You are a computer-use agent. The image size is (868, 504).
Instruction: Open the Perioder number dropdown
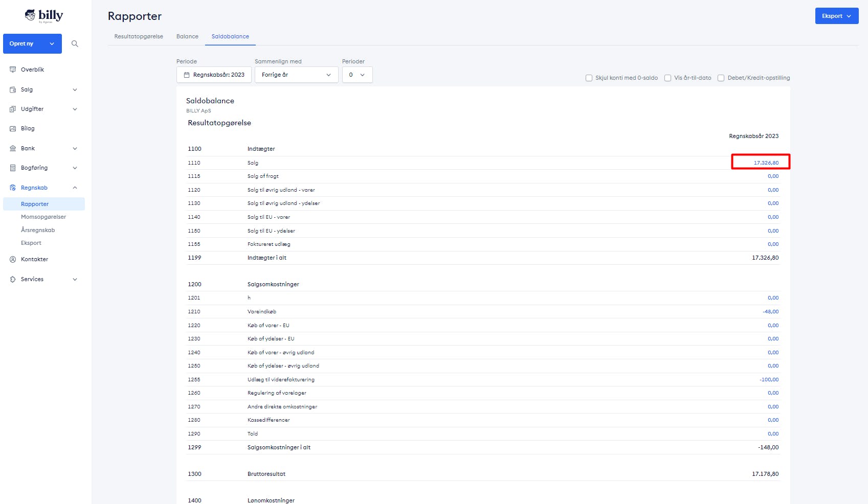click(x=357, y=75)
